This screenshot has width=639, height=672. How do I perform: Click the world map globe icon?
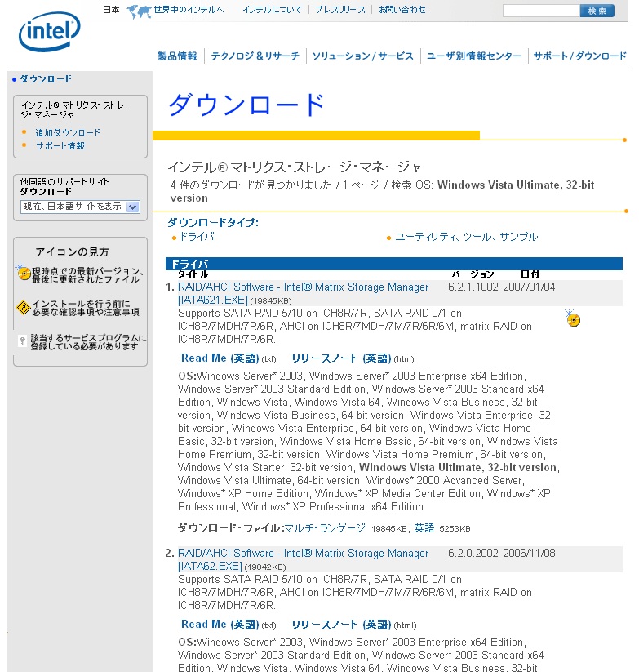pyautogui.click(x=140, y=11)
